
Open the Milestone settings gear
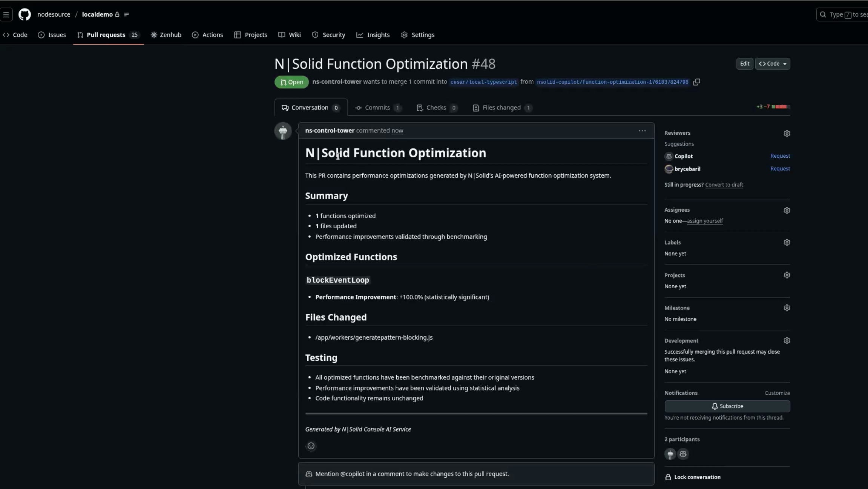pos(787,308)
